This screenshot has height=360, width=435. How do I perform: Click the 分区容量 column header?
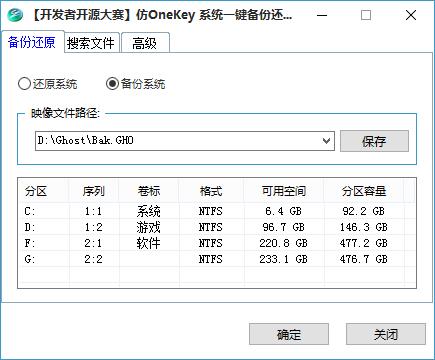pyautogui.click(x=364, y=191)
